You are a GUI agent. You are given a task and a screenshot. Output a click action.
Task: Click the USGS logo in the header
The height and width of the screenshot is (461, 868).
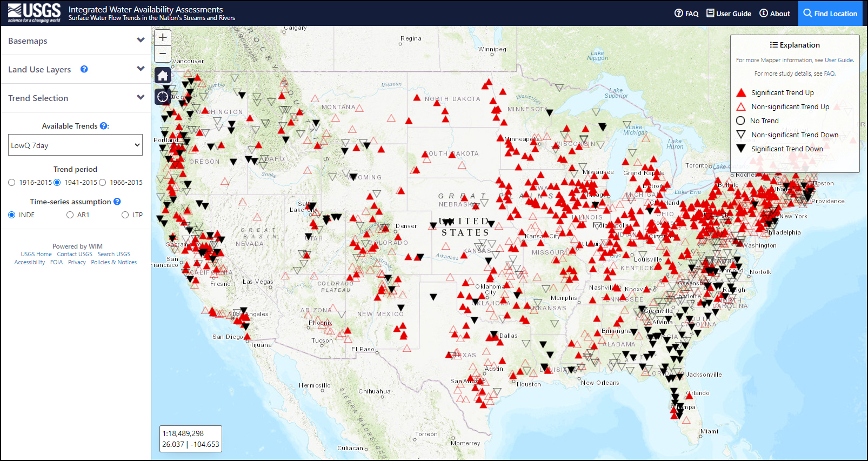[x=34, y=13]
